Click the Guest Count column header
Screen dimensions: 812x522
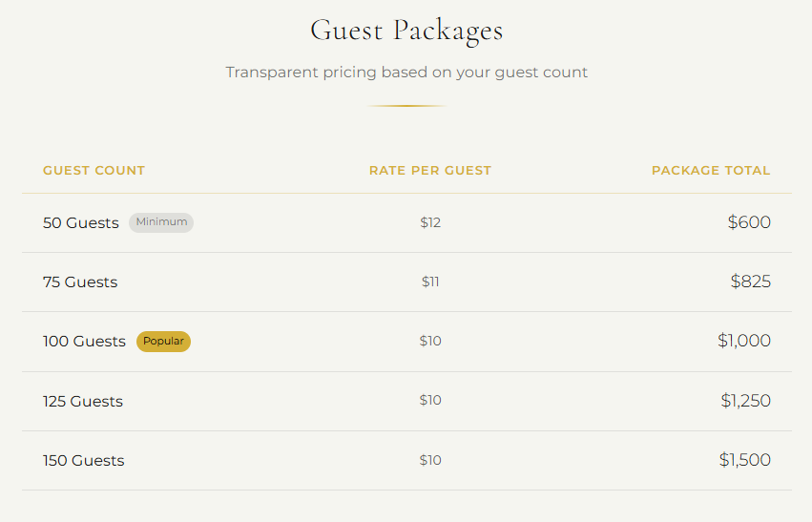(x=94, y=171)
